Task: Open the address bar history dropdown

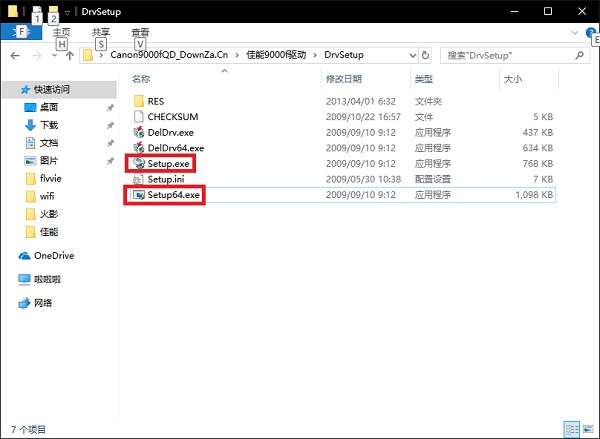Action: (412, 55)
